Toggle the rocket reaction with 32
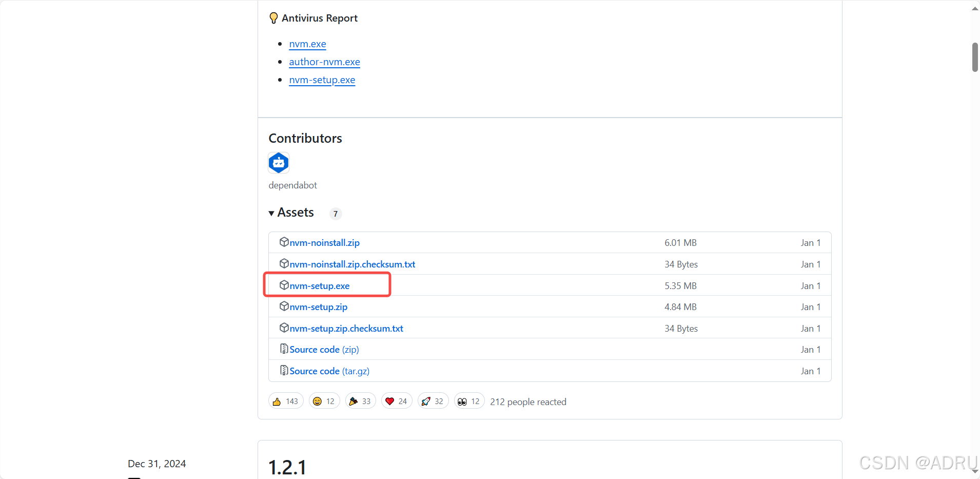 433,401
